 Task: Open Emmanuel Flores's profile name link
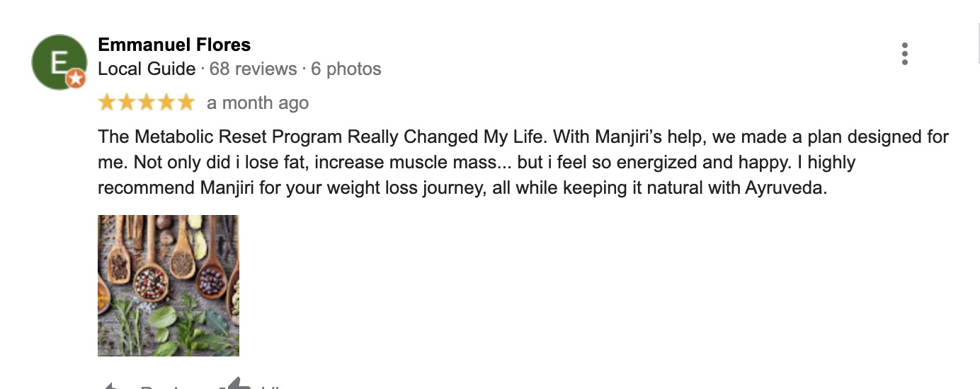coord(174,45)
